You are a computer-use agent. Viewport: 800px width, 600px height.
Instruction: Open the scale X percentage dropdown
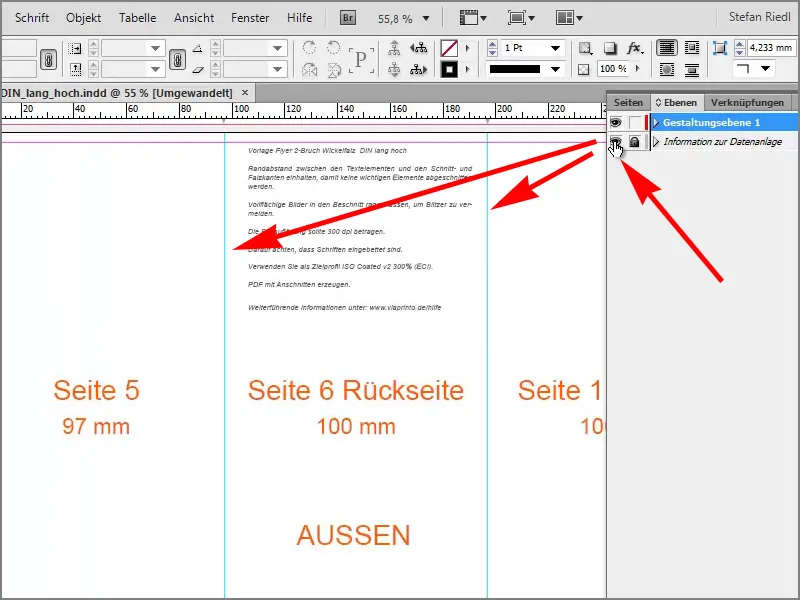click(x=155, y=48)
